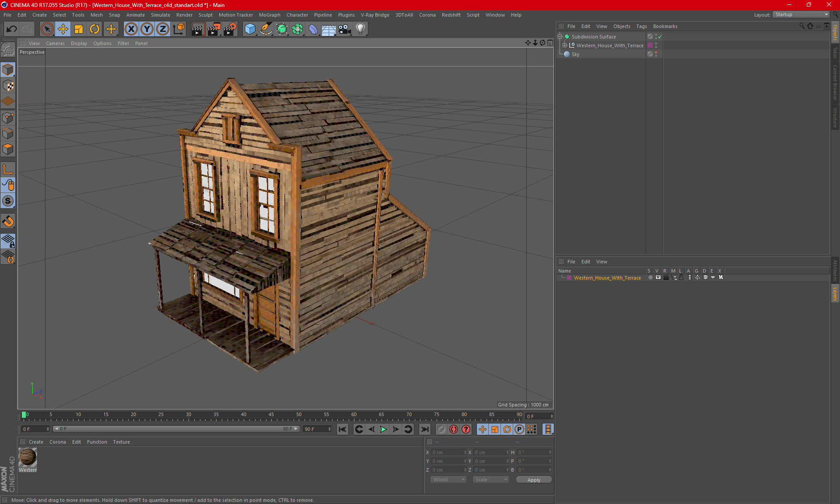
Task: Open material manager Texture menu
Action: click(121, 442)
